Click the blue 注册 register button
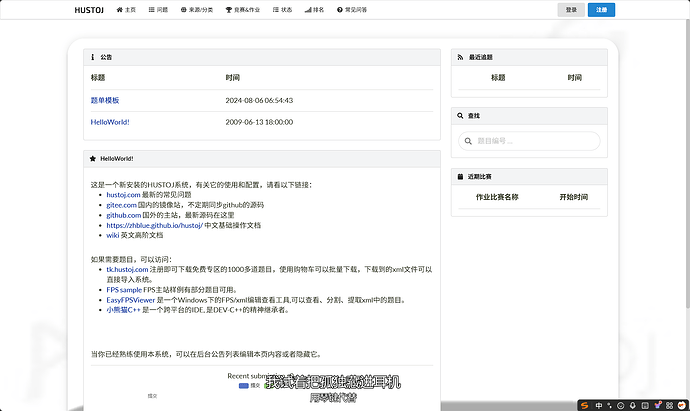 pyautogui.click(x=601, y=10)
